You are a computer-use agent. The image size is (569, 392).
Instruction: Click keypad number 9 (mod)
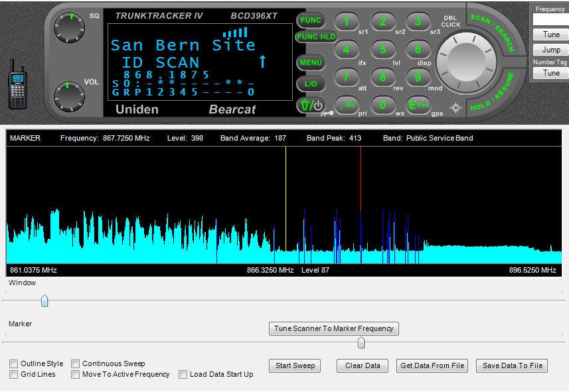[418, 77]
